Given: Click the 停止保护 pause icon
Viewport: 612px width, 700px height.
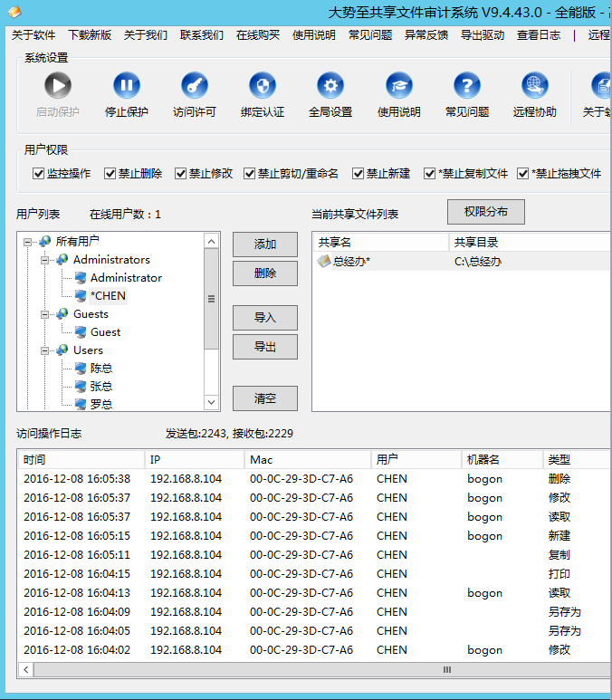Looking at the screenshot, I should pyautogui.click(x=127, y=87).
